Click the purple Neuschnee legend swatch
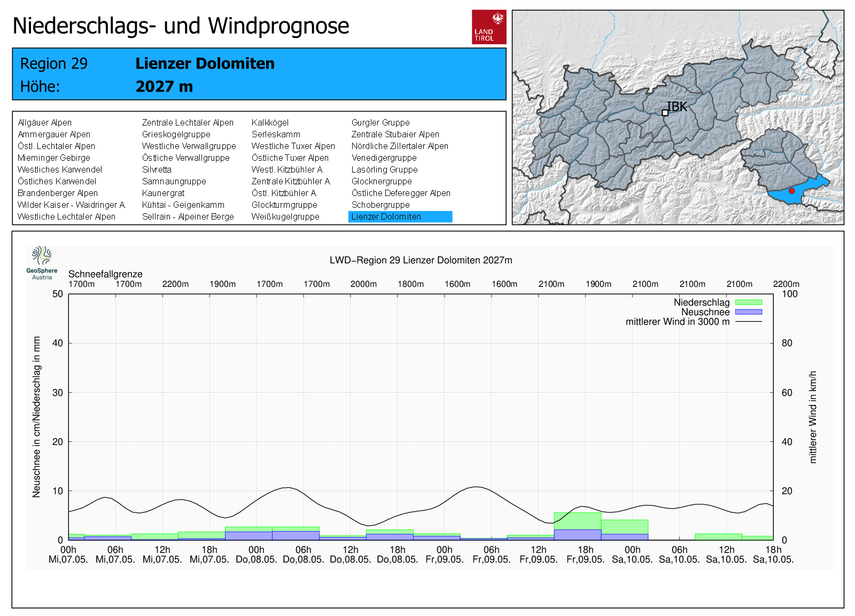 (x=748, y=312)
